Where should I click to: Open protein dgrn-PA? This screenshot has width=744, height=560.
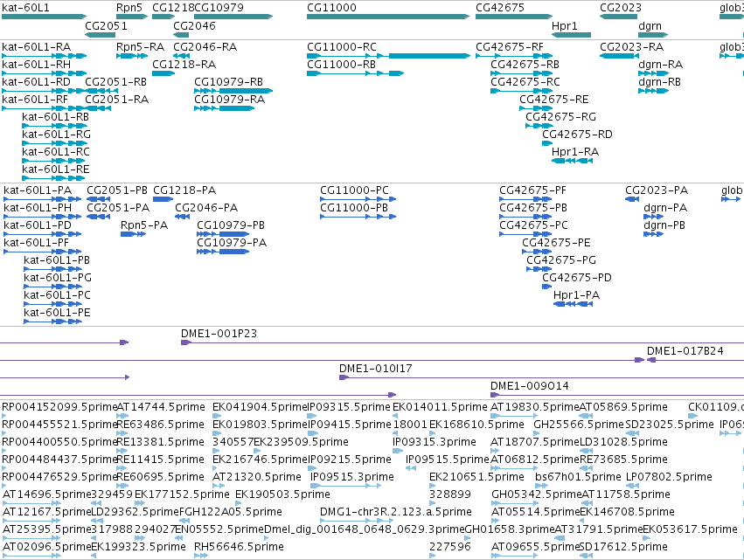point(653,217)
